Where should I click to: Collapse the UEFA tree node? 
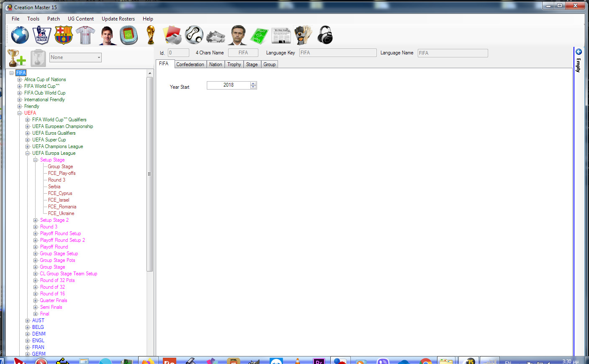(x=20, y=113)
